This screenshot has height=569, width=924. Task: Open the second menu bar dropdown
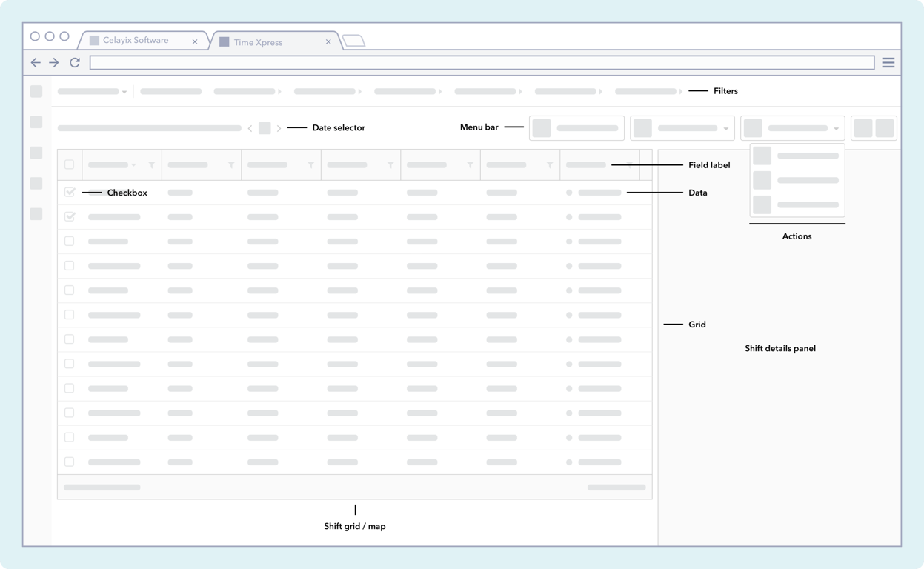pyautogui.click(x=682, y=128)
